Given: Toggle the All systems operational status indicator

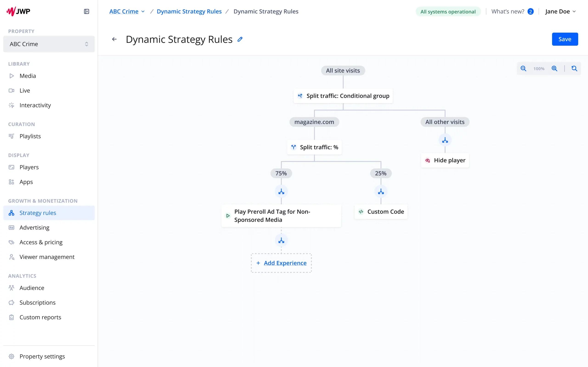Looking at the screenshot, I should pyautogui.click(x=448, y=11).
